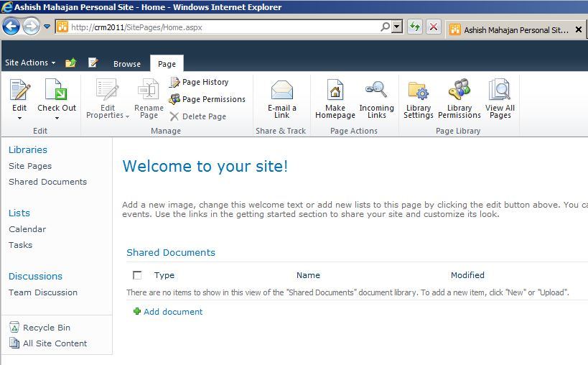Screen dimensions: 588x365
Task: Click the Check Out icon
Action: pos(56,89)
